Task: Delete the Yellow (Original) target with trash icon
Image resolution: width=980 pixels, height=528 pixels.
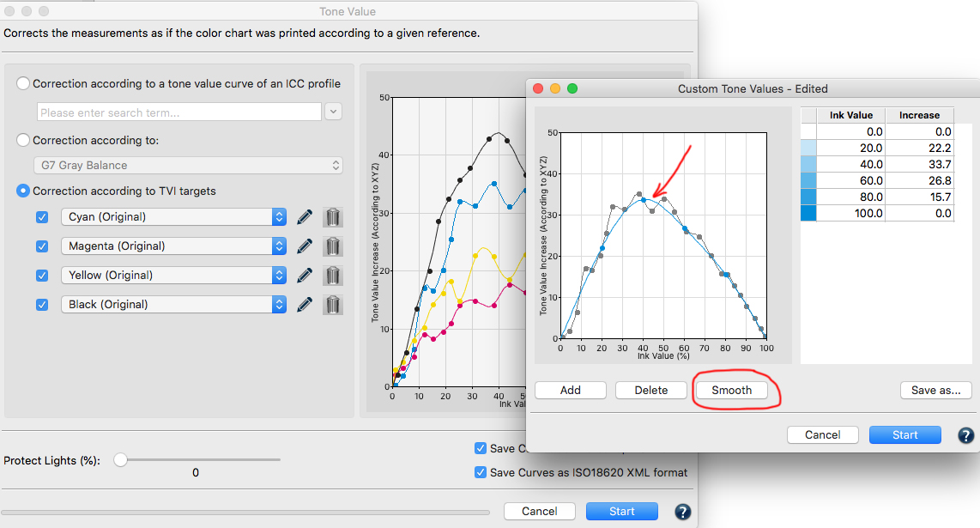Action: pyautogui.click(x=333, y=276)
